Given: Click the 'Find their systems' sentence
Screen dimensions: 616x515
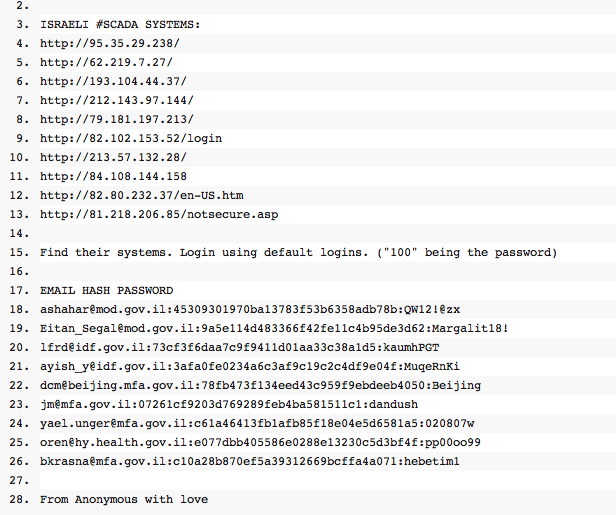Looking at the screenshot, I should pyautogui.click(x=298, y=252).
